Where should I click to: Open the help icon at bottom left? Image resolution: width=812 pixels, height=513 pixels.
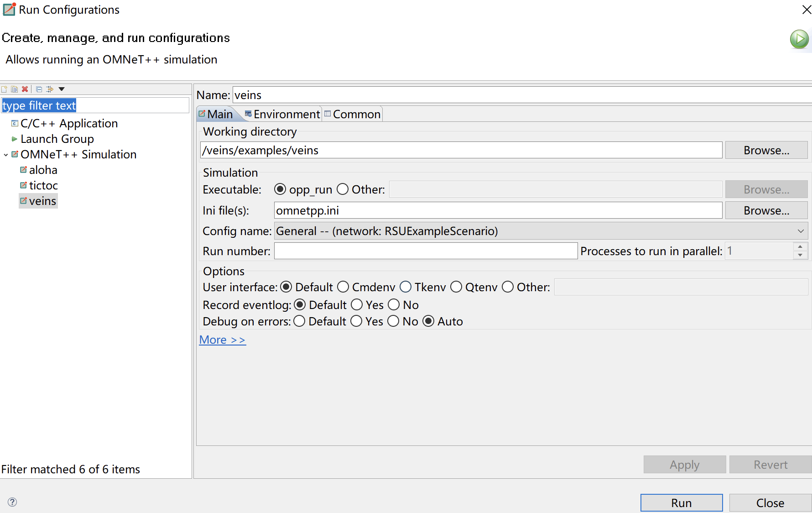(12, 502)
